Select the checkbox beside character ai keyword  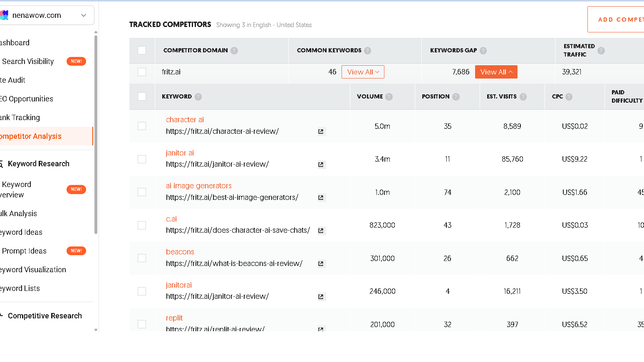click(142, 126)
